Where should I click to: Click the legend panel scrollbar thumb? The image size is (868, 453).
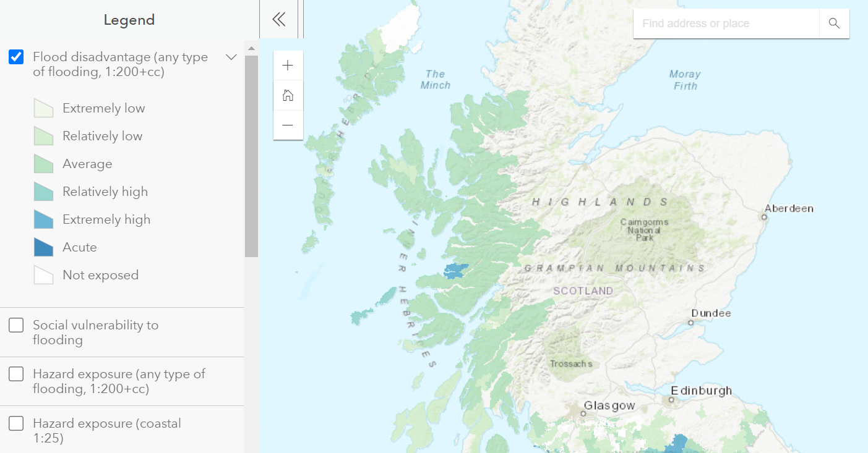(x=251, y=156)
